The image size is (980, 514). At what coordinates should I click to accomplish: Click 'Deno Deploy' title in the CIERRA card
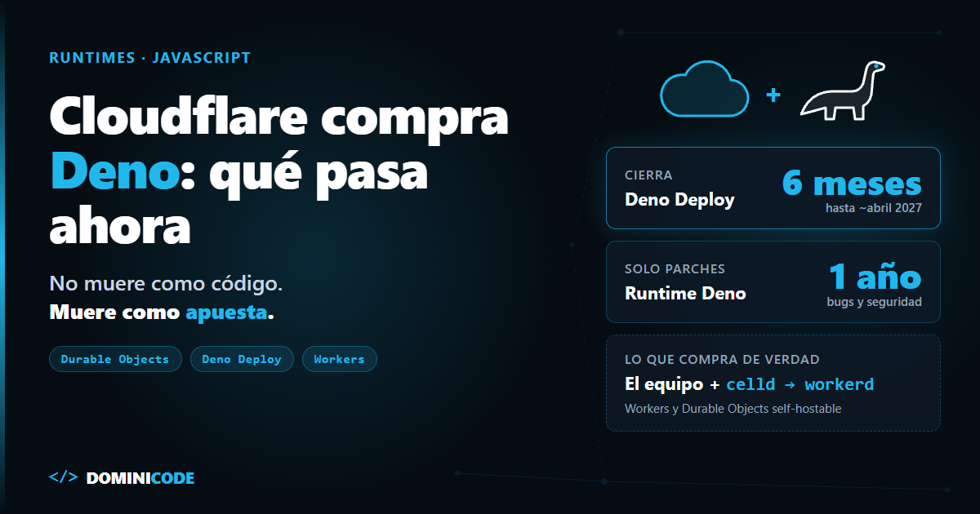(x=679, y=200)
